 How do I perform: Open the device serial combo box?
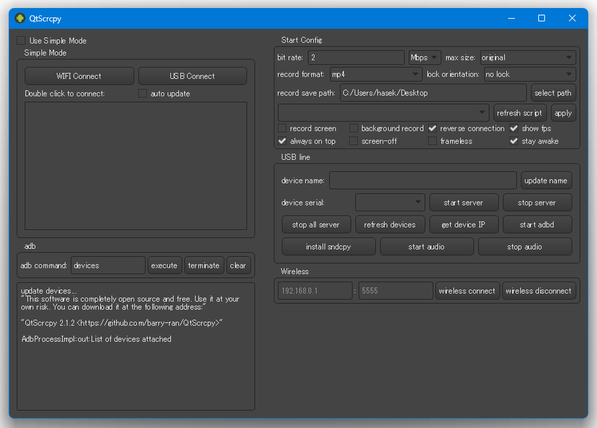(390, 203)
